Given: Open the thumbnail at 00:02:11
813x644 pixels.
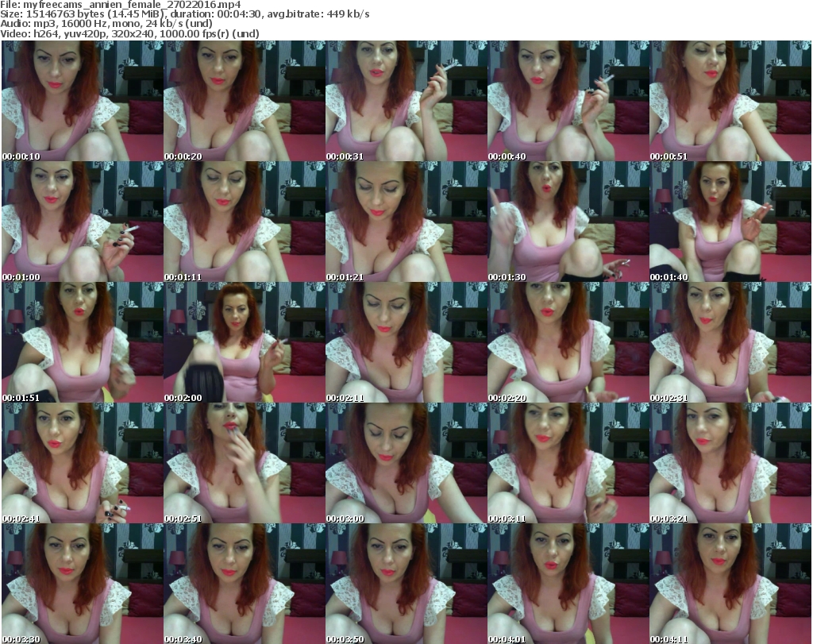Looking at the screenshot, I should tap(406, 342).
